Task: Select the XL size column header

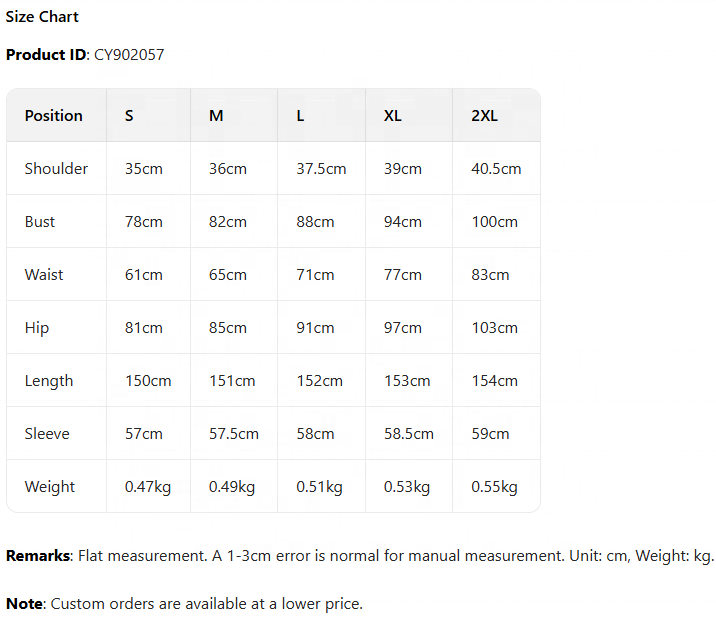Action: tap(393, 116)
